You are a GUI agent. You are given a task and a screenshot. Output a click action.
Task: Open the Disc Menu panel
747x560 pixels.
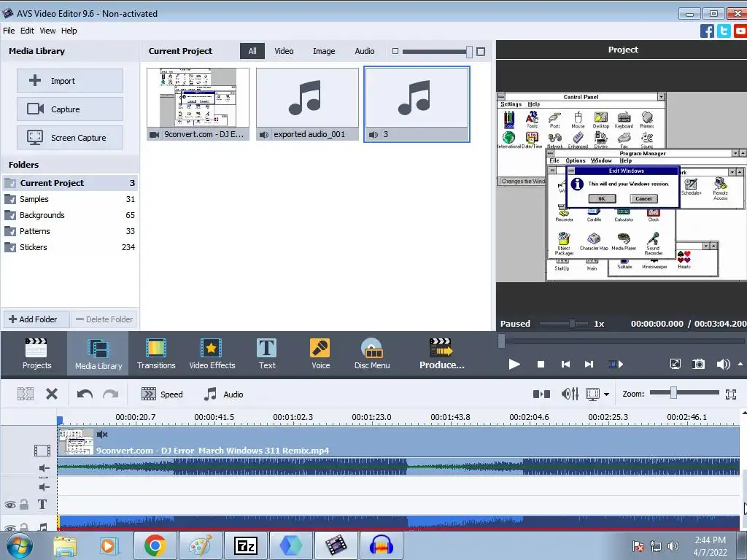pos(371,354)
